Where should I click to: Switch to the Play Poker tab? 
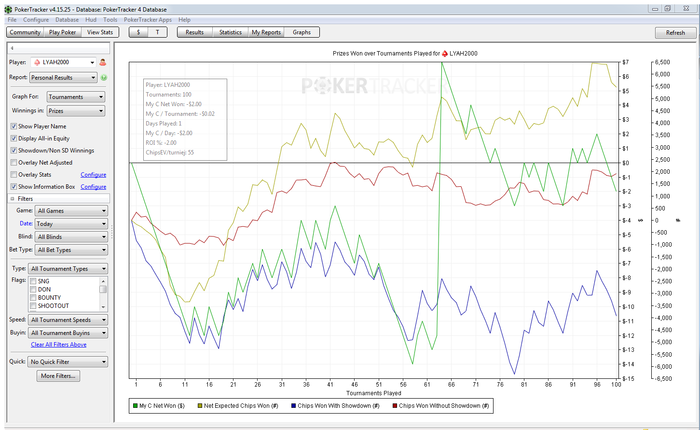point(62,33)
